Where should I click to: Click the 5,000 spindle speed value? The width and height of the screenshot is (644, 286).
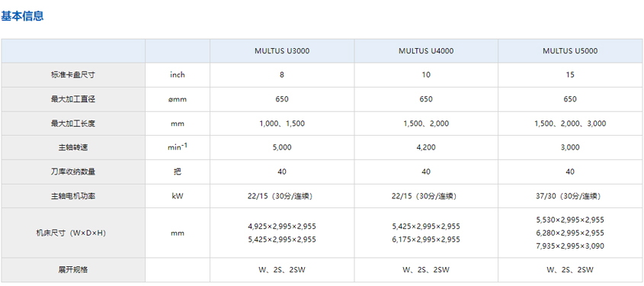click(x=282, y=147)
